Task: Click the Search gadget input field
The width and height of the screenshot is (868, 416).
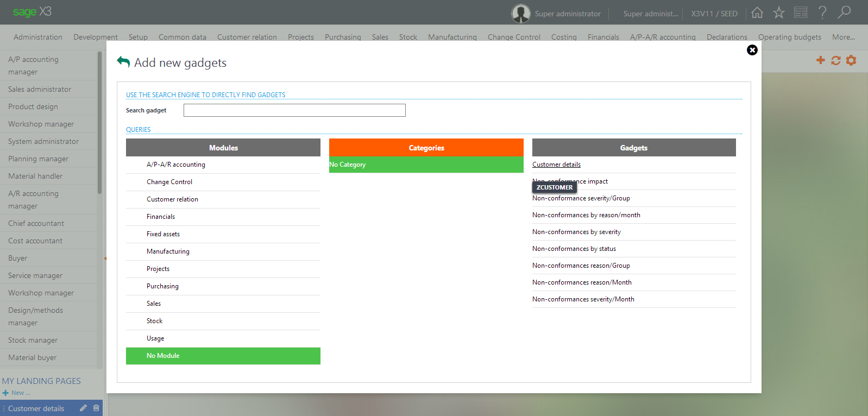Action: (x=294, y=110)
